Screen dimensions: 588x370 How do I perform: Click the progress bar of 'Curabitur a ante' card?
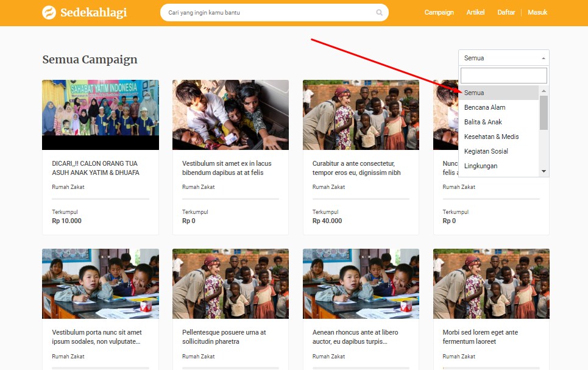click(x=361, y=199)
